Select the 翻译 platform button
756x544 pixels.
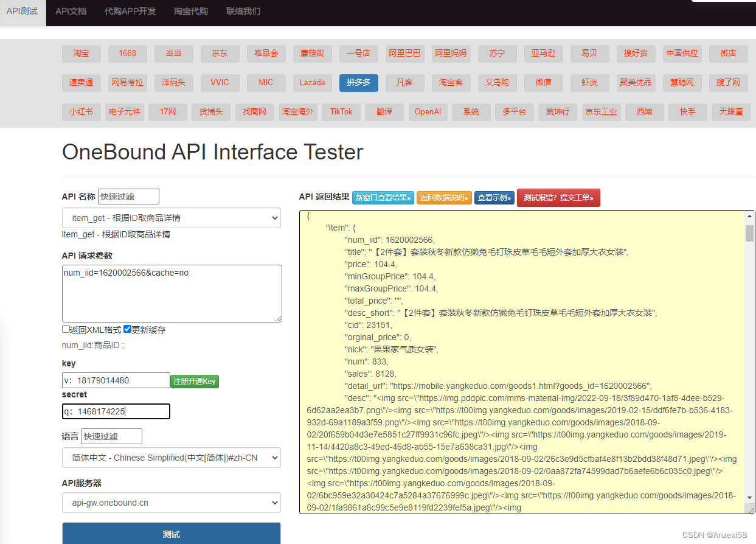point(384,112)
